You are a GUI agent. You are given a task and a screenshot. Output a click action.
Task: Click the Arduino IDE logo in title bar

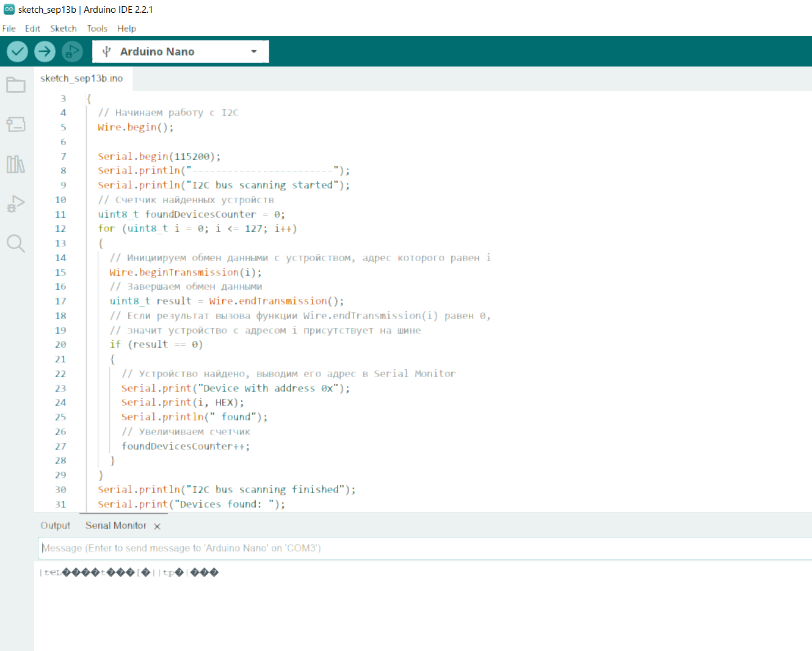point(9,9)
